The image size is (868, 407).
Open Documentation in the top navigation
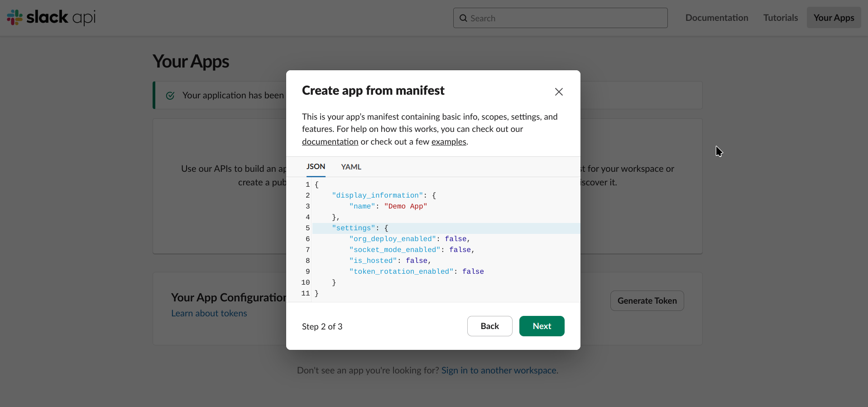click(x=716, y=18)
